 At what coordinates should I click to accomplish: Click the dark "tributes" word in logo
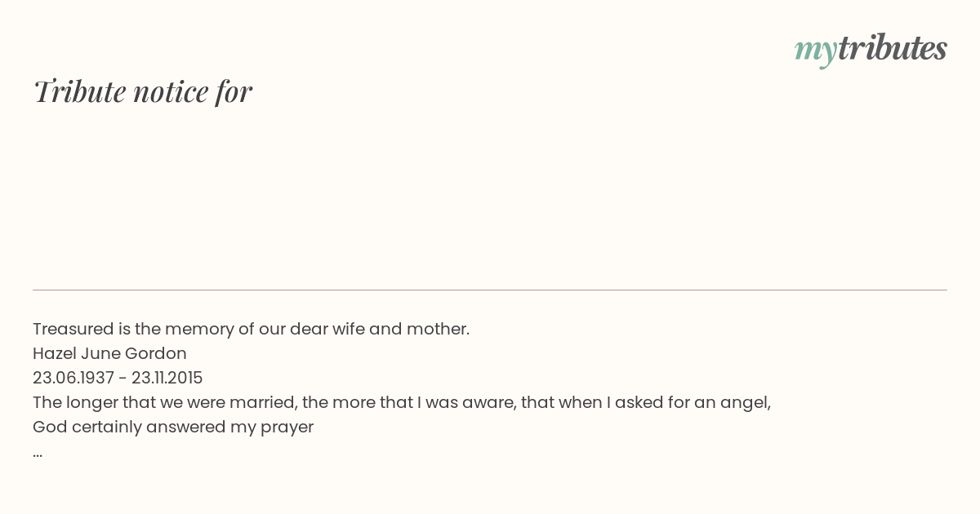893,47
